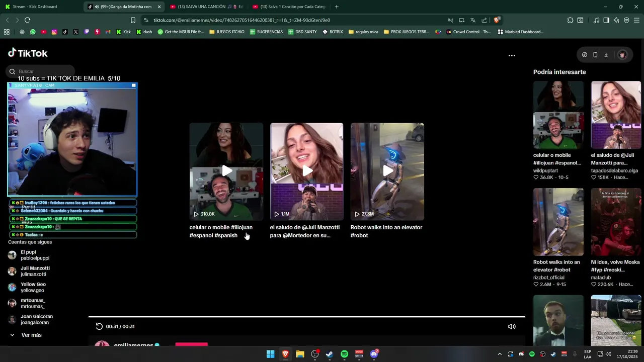This screenshot has height=362, width=644.
Task: Open the Brave VPN shield icon
Action: click(x=626, y=20)
